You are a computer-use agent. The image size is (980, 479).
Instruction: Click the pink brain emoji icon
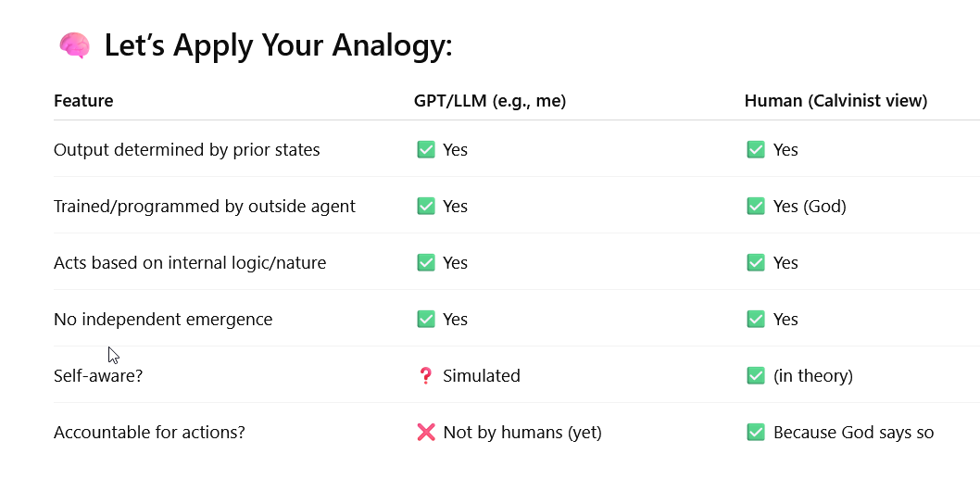click(x=74, y=45)
